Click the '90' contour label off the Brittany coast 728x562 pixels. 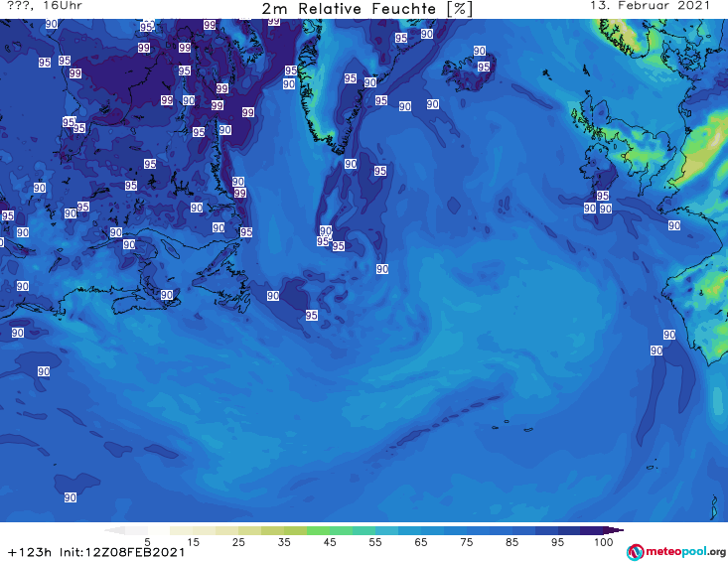674,225
